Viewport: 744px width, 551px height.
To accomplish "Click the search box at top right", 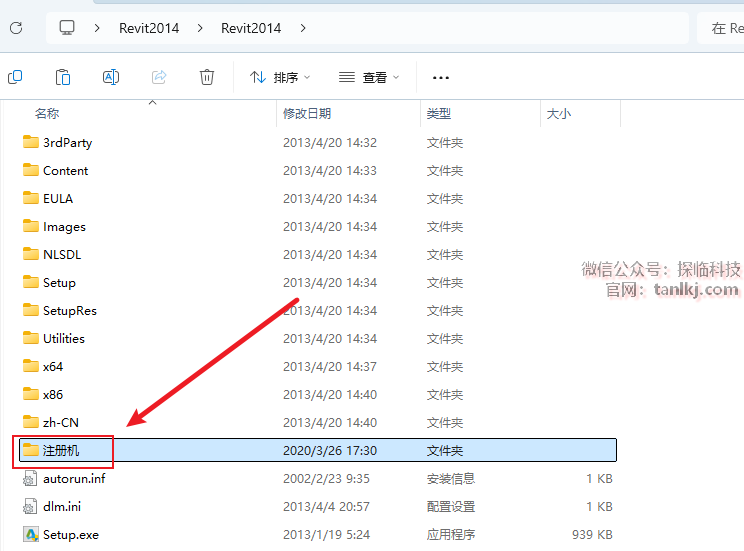I will pyautogui.click(x=722, y=28).
